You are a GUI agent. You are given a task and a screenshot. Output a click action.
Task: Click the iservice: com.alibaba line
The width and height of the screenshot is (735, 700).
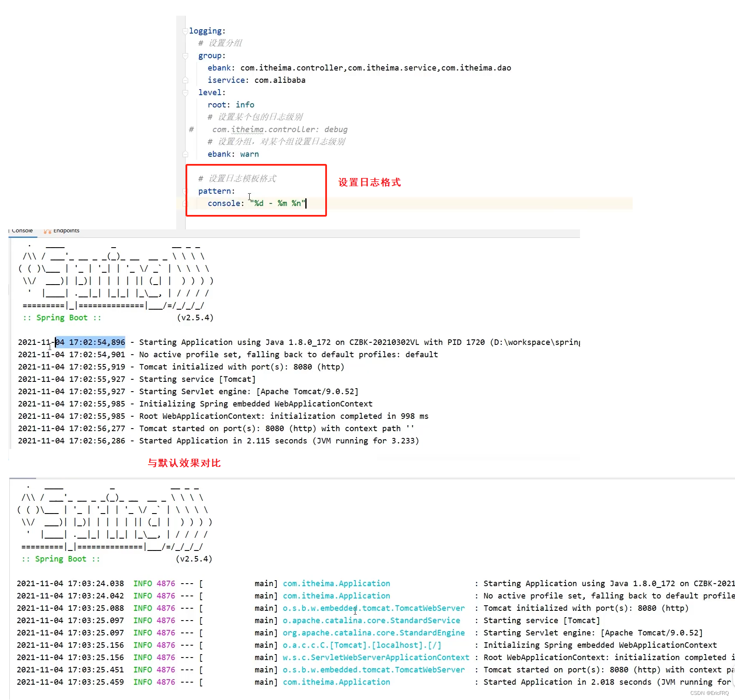tap(256, 80)
